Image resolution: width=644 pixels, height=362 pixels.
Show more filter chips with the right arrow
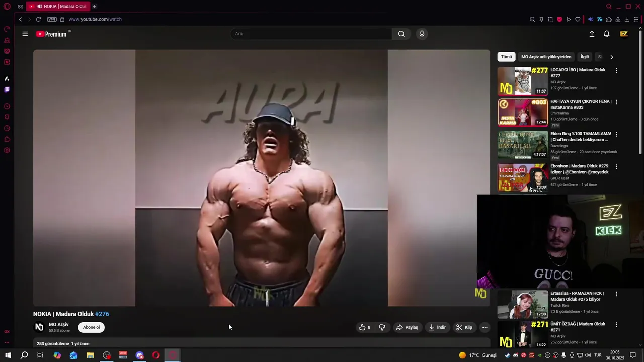coord(612,57)
